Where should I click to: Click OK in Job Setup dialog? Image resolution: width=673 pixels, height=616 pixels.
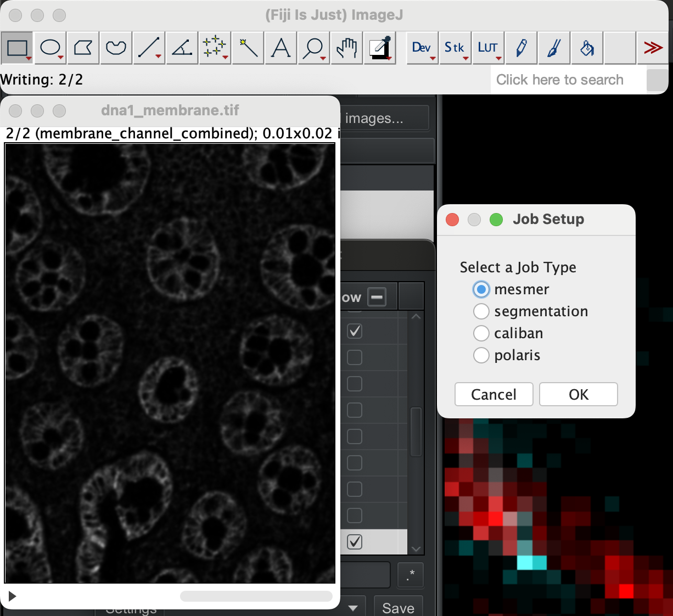coord(578,394)
